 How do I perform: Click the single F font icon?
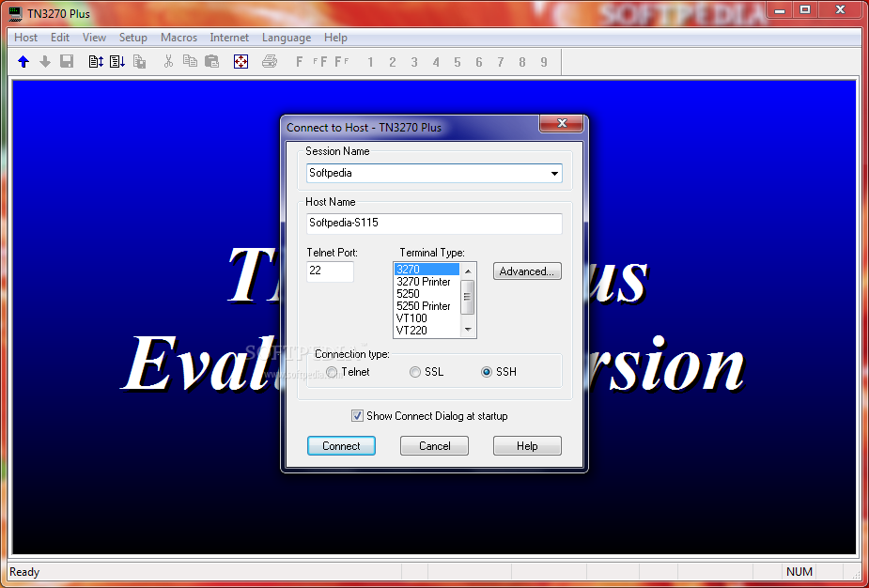coord(300,61)
